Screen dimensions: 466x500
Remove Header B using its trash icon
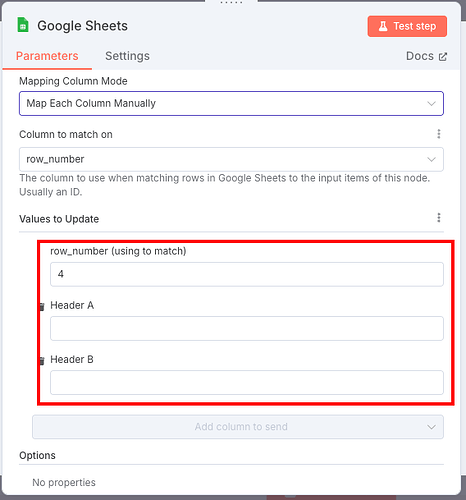coord(42,360)
